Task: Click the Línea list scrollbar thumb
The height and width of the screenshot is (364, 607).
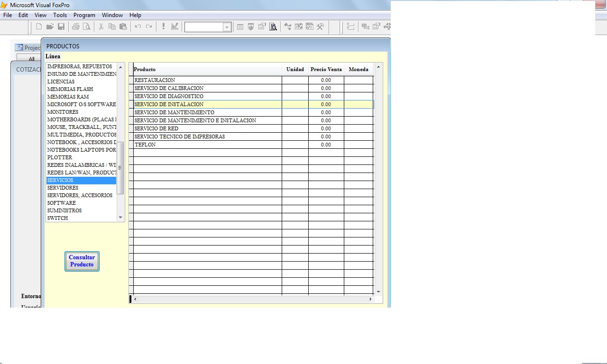Action: coord(120,168)
